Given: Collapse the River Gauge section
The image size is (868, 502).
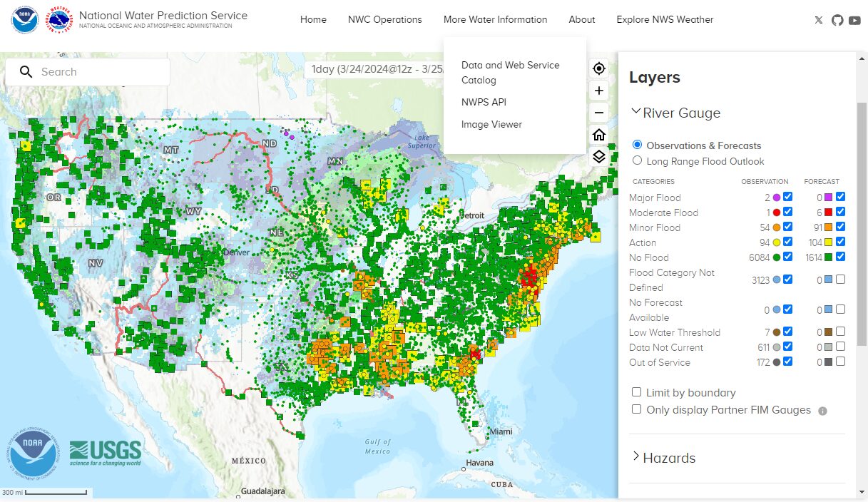Looking at the screenshot, I should 635,112.
